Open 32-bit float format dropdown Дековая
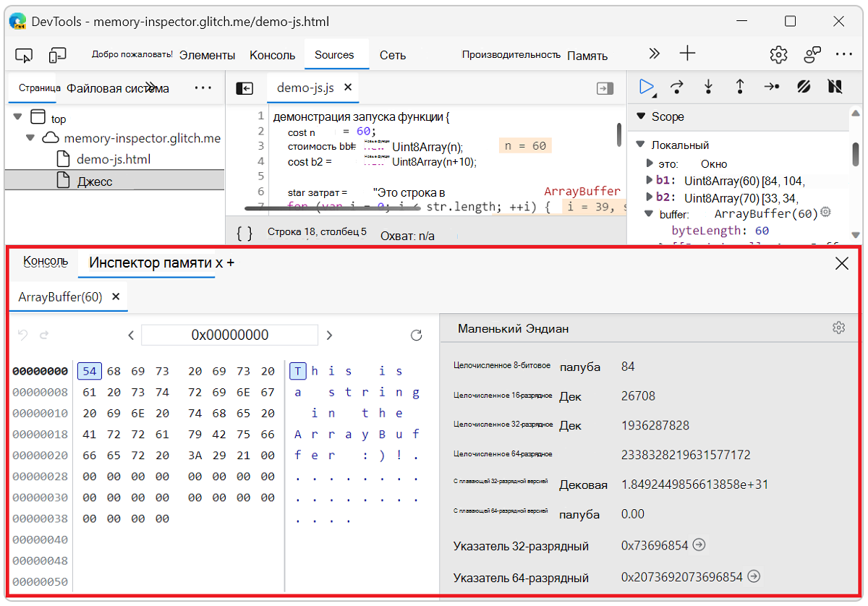This screenshot has width=868, height=606. 583,485
